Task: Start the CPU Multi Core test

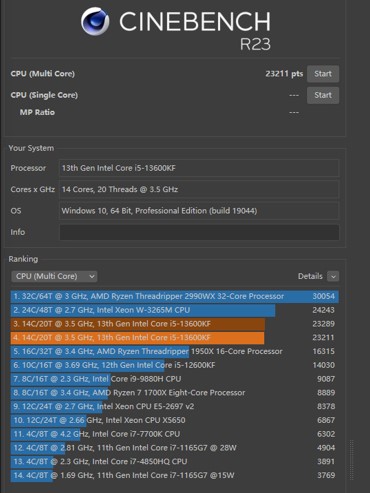Action: tap(323, 74)
